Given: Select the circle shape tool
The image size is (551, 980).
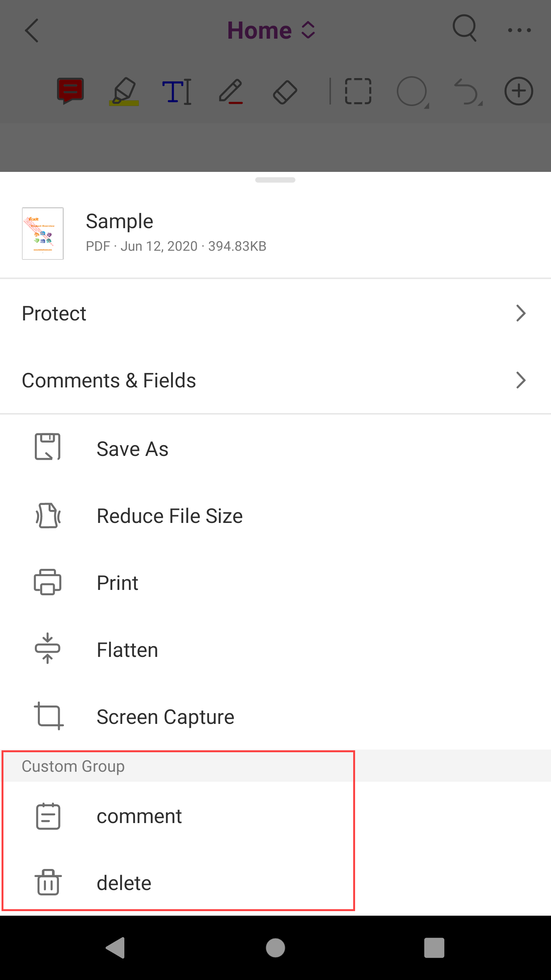Looking at the screenshot, I should pos(412,92).
